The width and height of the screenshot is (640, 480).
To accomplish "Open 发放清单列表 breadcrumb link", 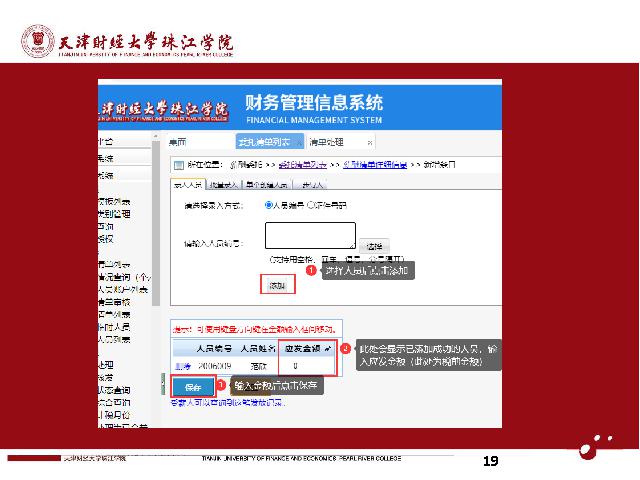I will (302, 165).
